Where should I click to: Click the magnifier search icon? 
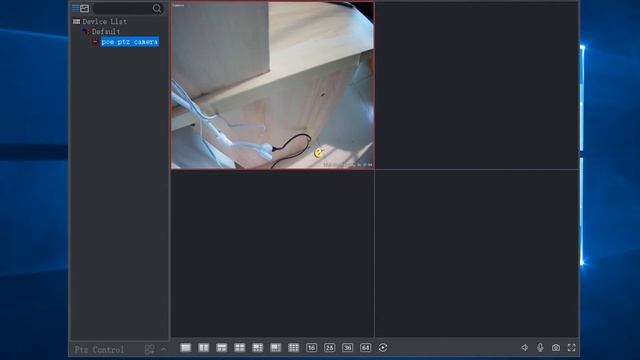(157, 9)
